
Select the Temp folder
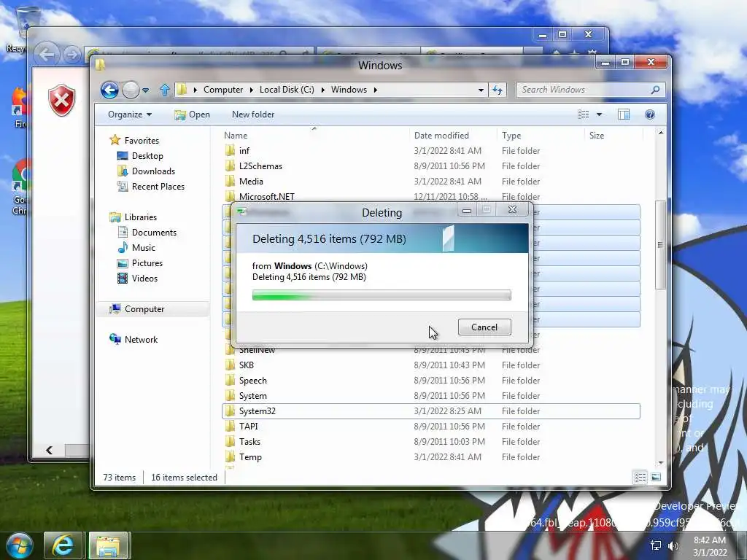point(430,456)
